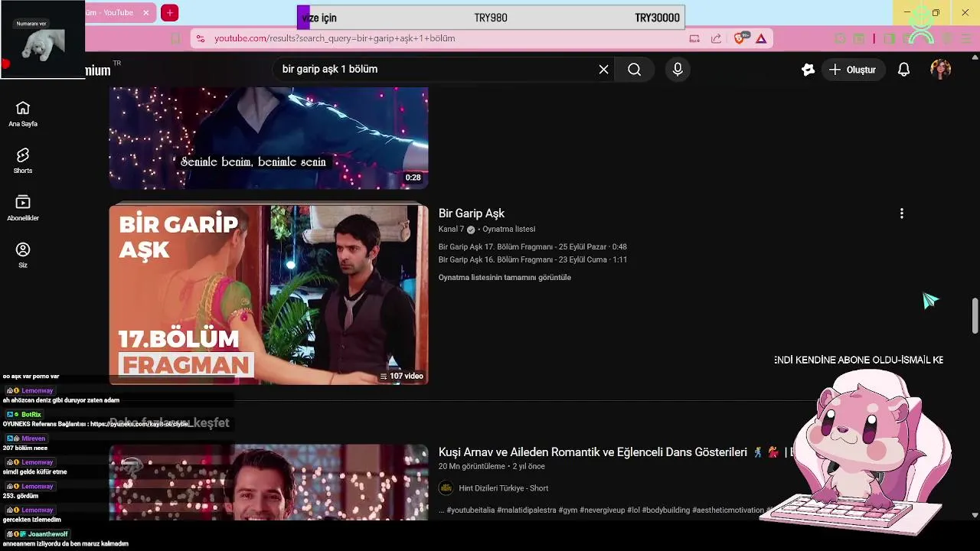The height and width of the screenshot is (551, 980).
Task: Click the sparkle icon beside Oluştur
Action: point(808,70)
